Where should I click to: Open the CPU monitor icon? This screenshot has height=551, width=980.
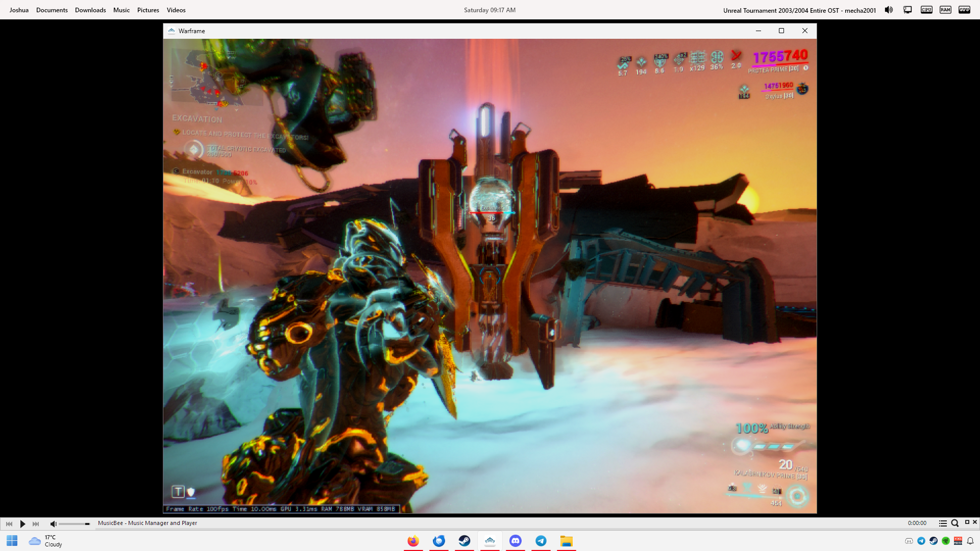coord(926,10)
